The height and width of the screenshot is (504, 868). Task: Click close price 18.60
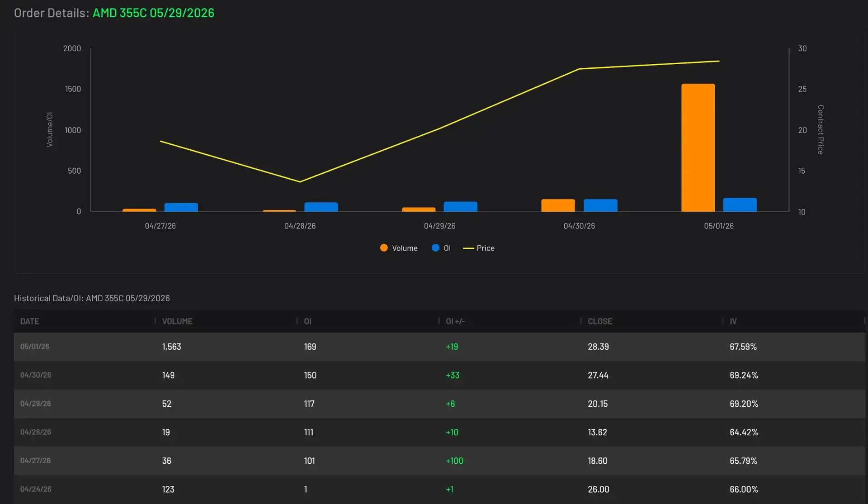[598, 461]
